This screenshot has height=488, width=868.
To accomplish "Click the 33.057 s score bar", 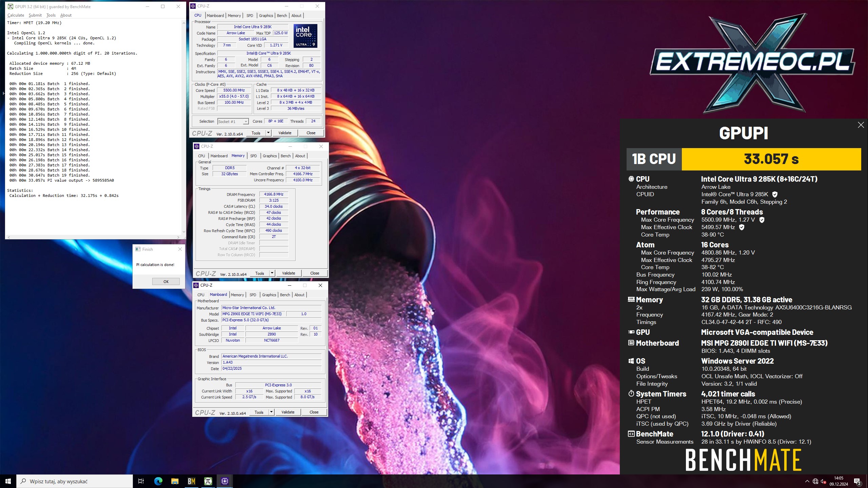I will pos(771,159).
